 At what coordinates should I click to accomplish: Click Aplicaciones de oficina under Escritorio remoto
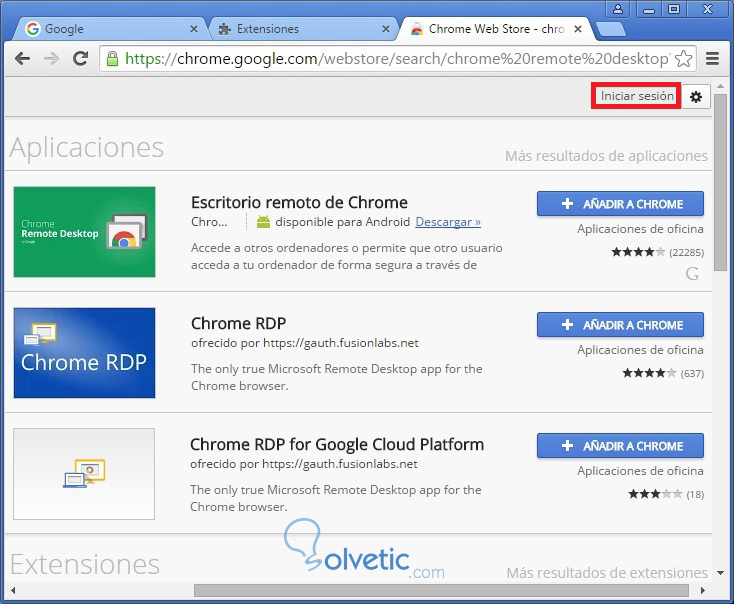click(640, 229)
